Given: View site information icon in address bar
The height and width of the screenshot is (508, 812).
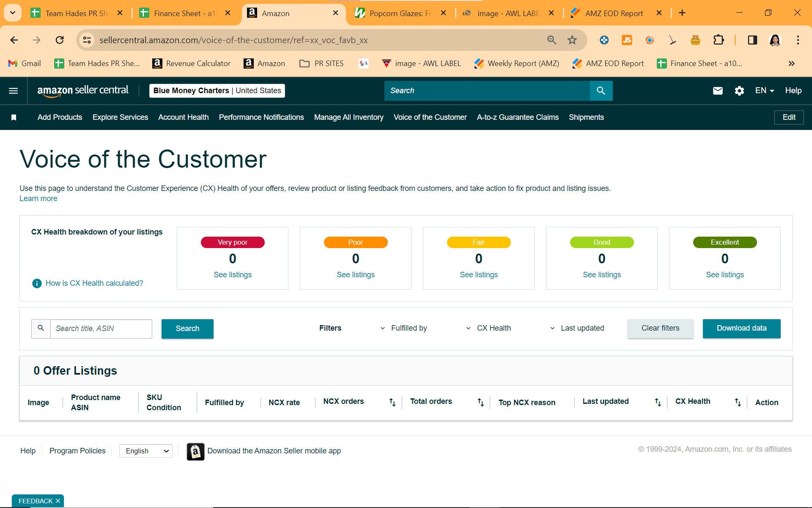Looking at the screenshot, I should 87,40.
